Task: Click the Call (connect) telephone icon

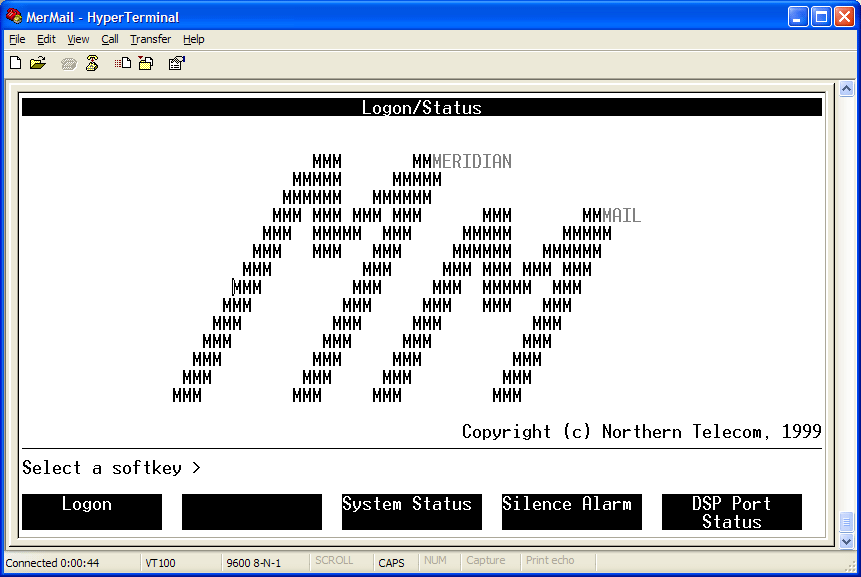Action: [x=69, y=64]
